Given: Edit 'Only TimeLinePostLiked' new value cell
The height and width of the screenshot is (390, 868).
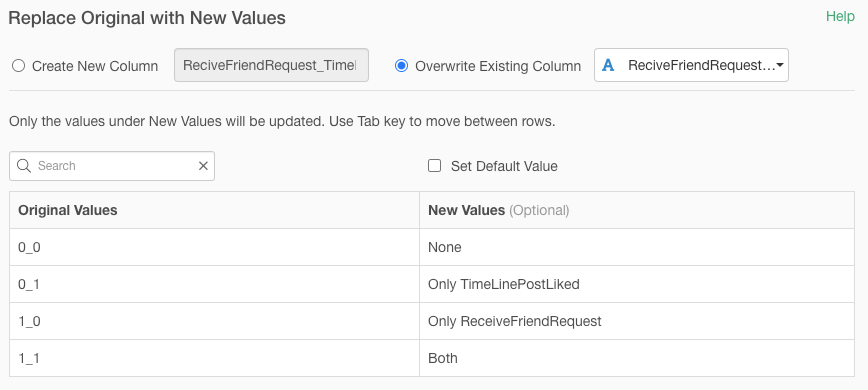Looking at the screenshot, I should click(637, 284).
